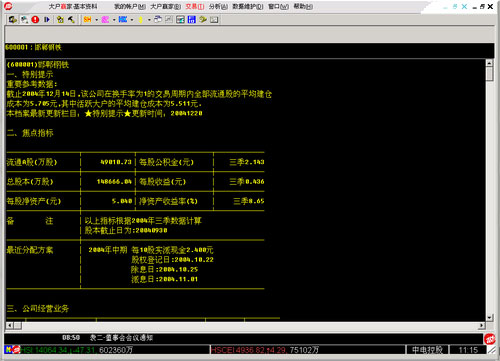Click the first toolbar icon on the left
The image size is (500, 361).
12,20
